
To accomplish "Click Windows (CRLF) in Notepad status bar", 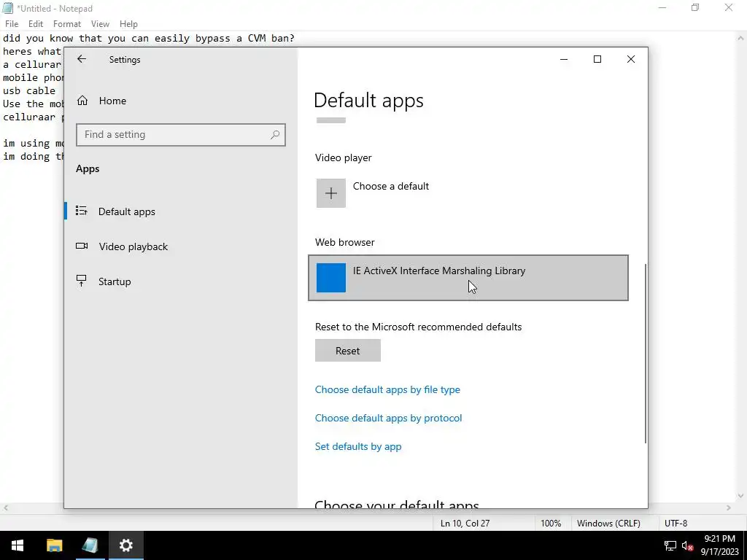I will pos(608,524).
